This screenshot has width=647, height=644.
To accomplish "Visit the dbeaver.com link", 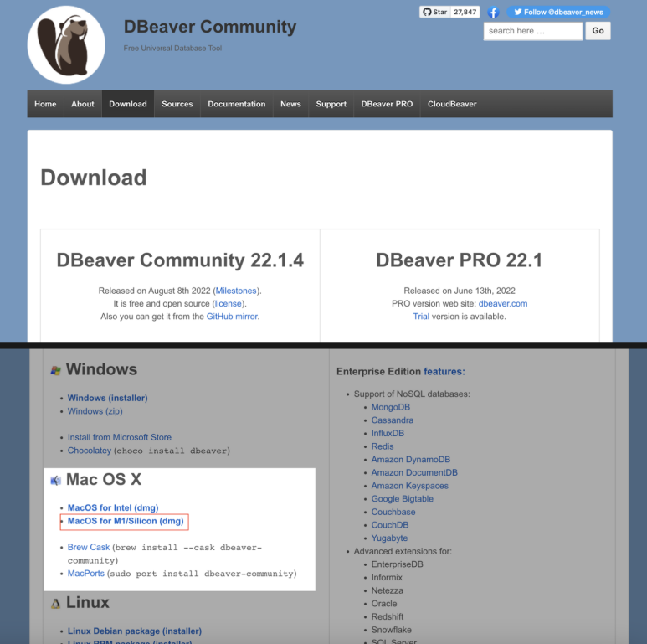I will click(x=503, y=303).
